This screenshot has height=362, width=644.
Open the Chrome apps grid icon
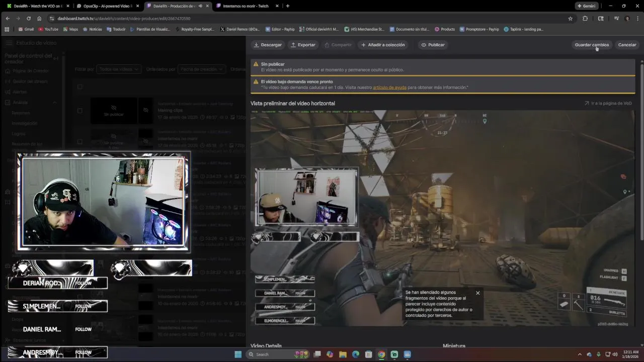[7, 29]
